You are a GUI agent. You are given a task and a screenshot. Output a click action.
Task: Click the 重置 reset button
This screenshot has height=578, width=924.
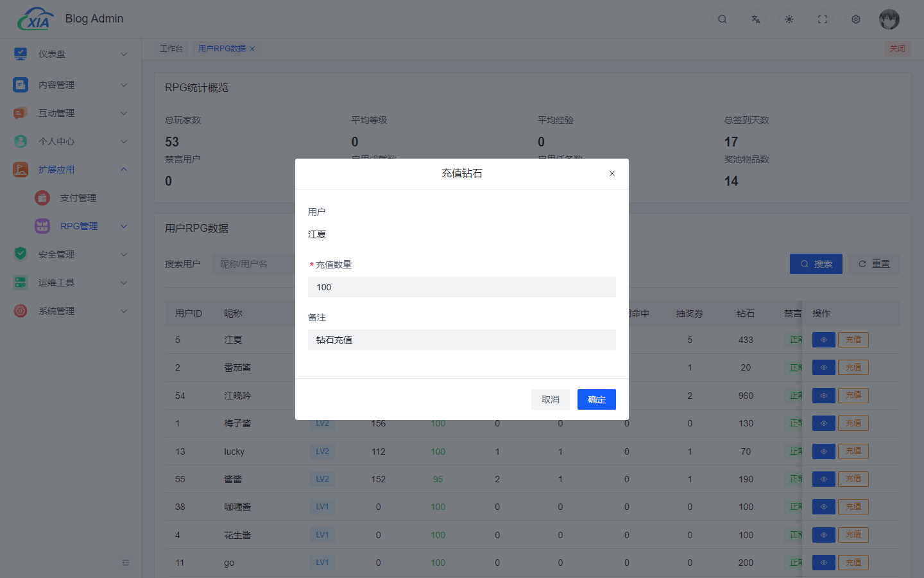[874, 264]
